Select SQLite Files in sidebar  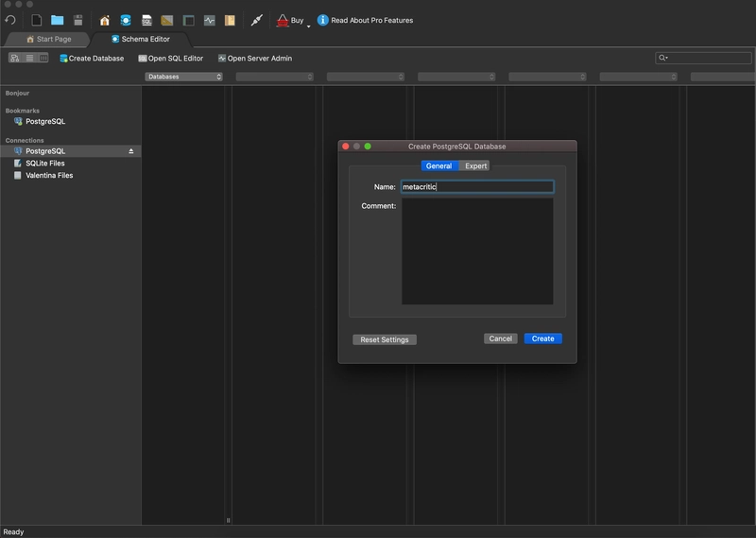coord(44,163)
